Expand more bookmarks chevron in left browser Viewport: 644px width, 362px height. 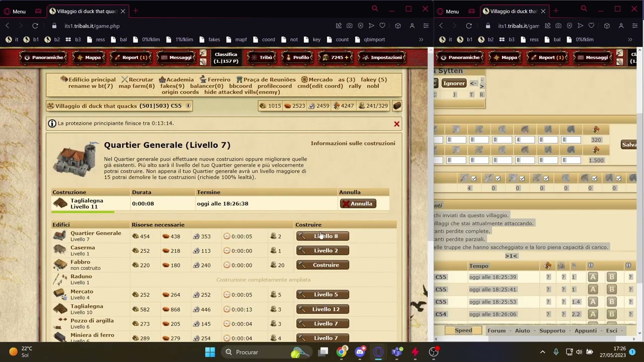click(421, 39)
